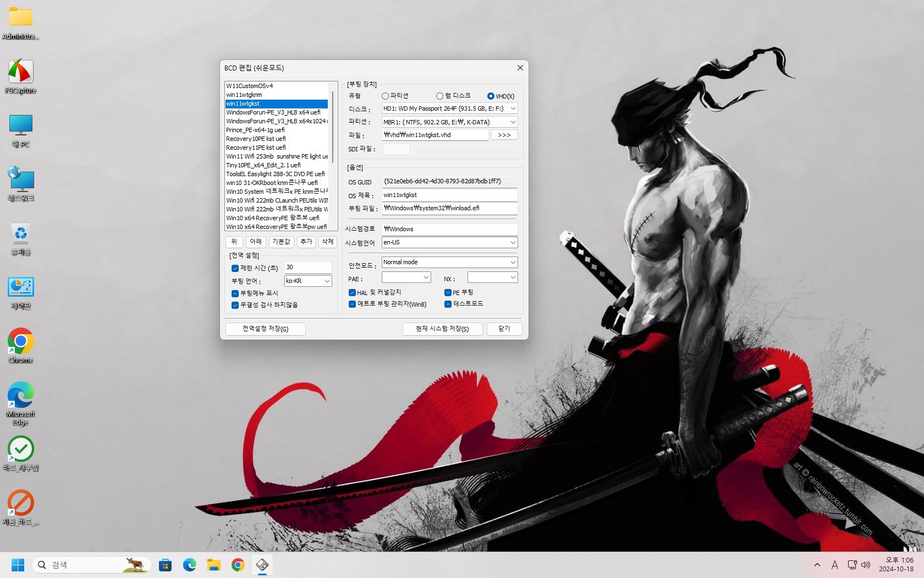Click the 부팅 파일 path field

click(450, 209)
